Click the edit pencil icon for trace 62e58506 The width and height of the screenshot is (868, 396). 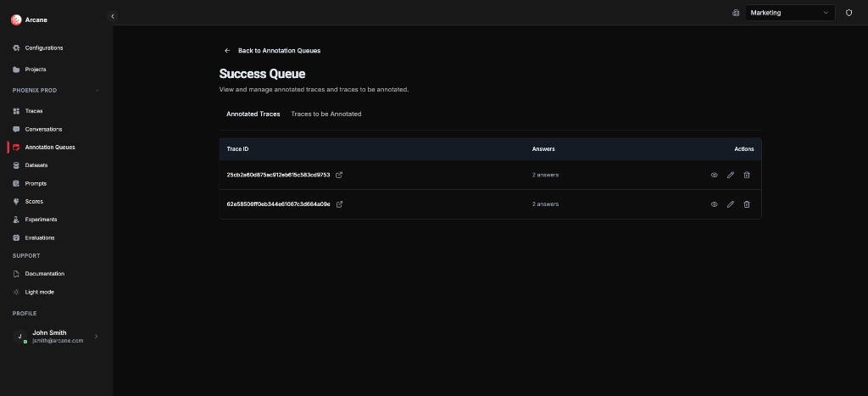tap(731, 204)
